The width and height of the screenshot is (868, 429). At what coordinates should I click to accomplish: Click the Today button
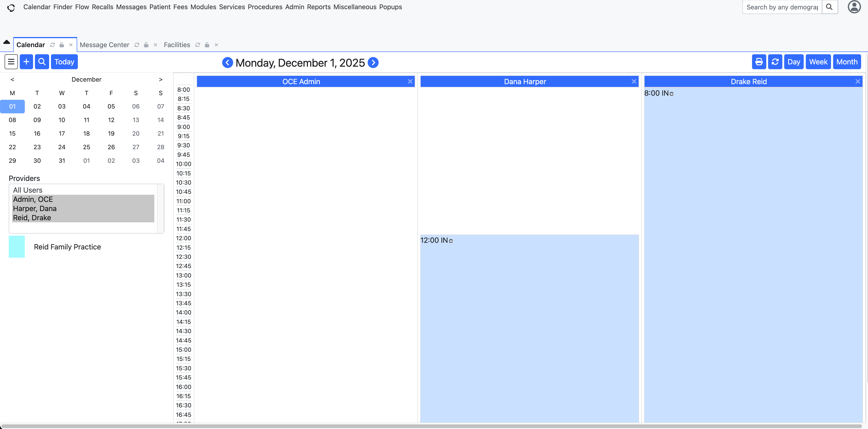[x=64, y=62]
